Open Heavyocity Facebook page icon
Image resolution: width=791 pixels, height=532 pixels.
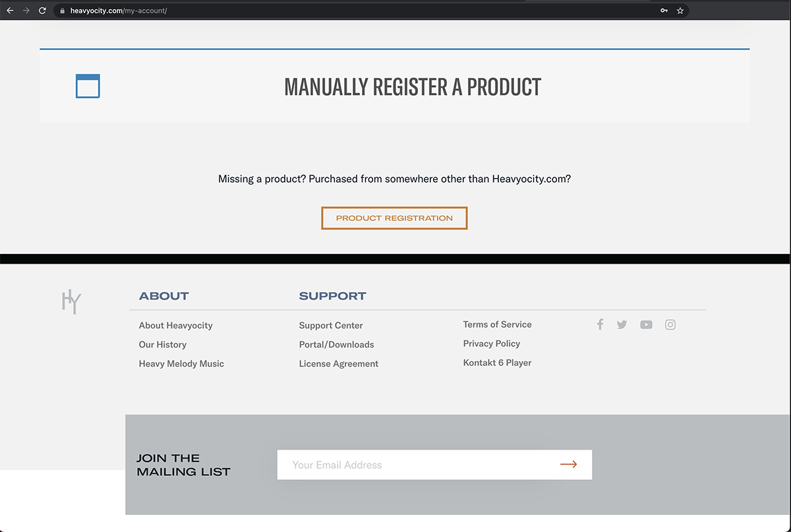point(600,324)
